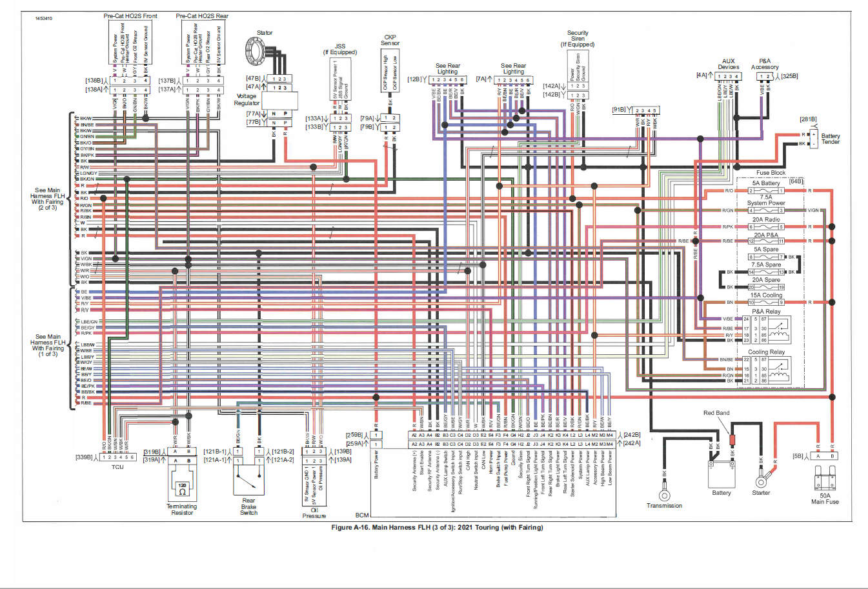The image size is (868, 589).
Task: Click the "20A P&A" fuse label
Action: (766, 235)
